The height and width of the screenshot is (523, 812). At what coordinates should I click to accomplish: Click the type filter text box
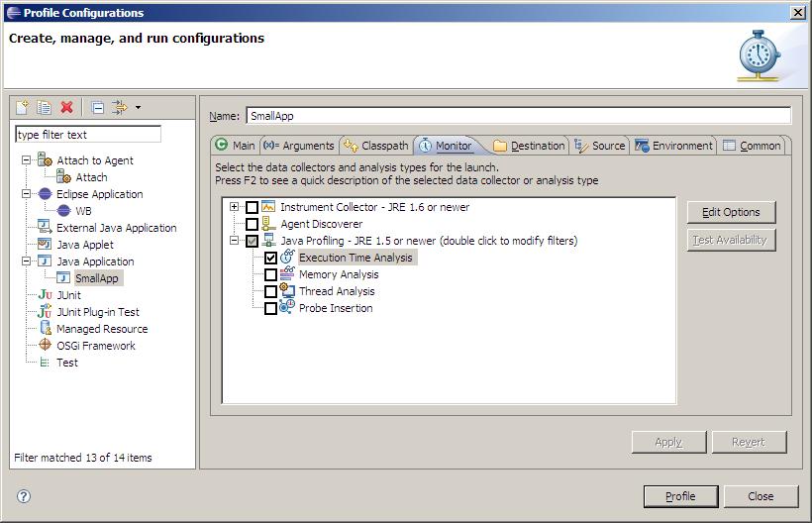pyautogui.click(x=88, y=135)
